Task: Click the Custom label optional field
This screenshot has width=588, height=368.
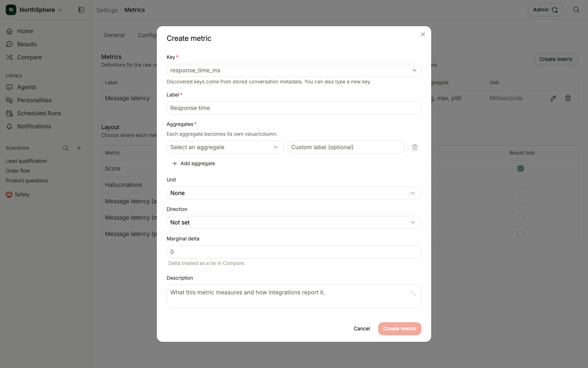Action: (x=346, y=147)
